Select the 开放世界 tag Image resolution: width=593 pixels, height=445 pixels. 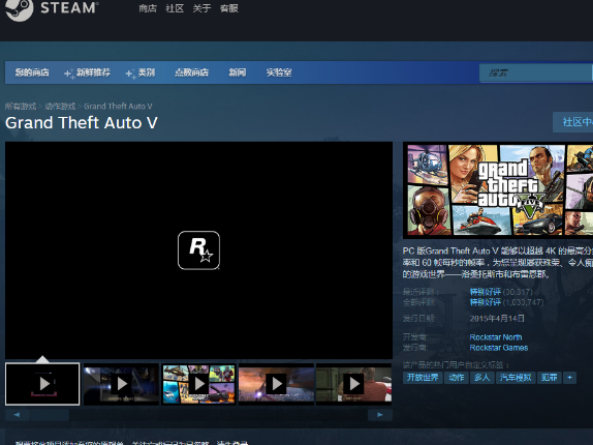(x=423, y=377)
